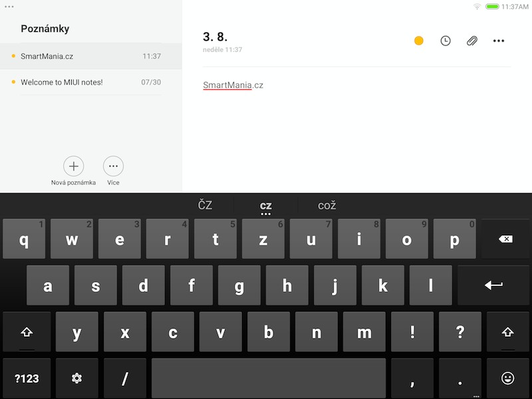The height and width of the screenshot is (399, 532).
Task: Tap the space bar
Action: 269,378
